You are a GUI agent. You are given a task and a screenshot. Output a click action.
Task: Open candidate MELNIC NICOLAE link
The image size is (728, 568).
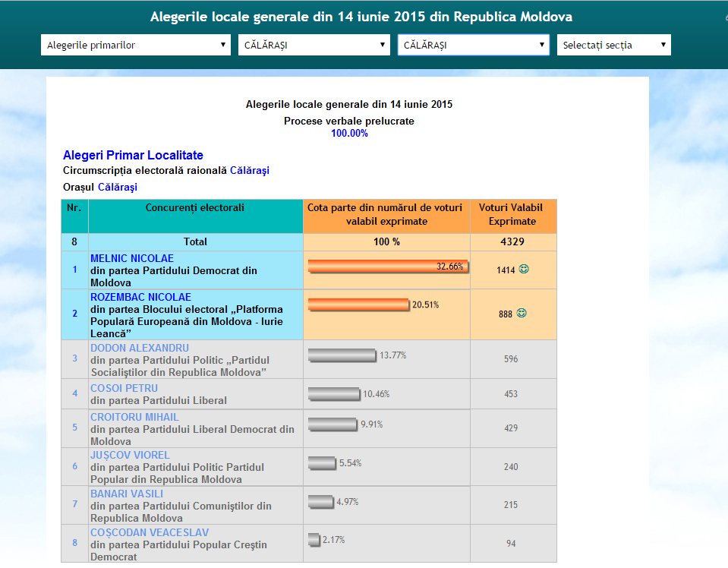point(131,259)
